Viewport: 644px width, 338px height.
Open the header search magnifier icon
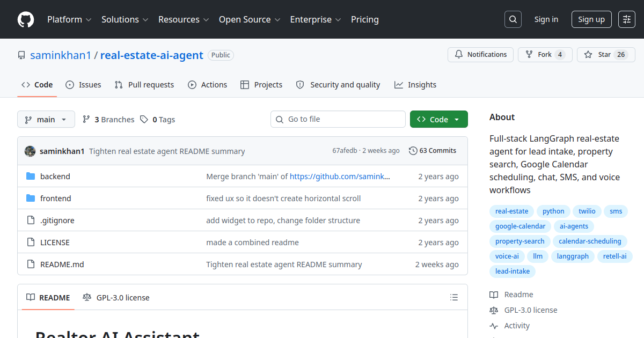(513, 19)
